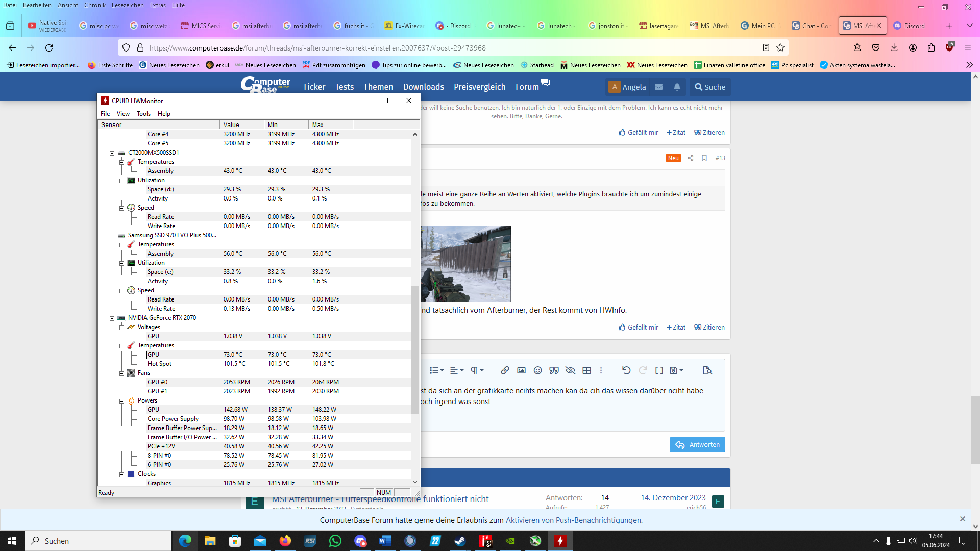Open HWMonitor Tools menu
This screenshot has height=551, width=980.
point(143,114)
